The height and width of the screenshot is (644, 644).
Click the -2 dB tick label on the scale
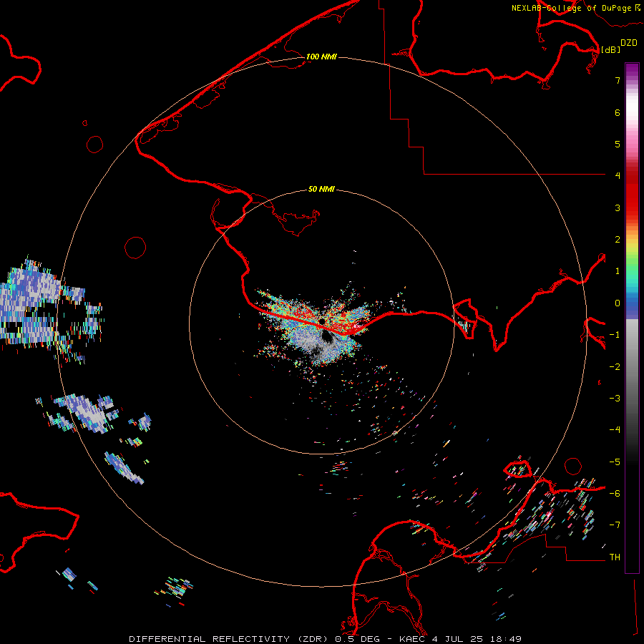[615, 367]
